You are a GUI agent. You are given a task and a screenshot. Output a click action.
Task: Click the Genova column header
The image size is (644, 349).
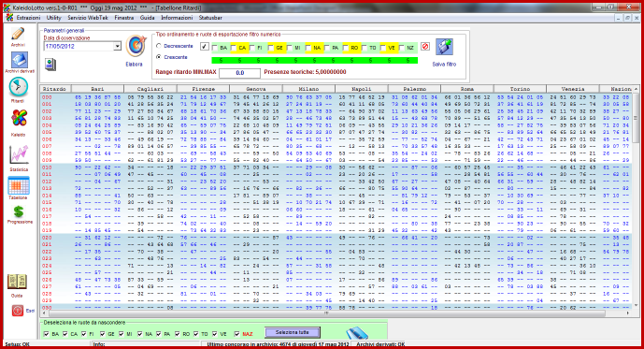click(x=256, y=89)
